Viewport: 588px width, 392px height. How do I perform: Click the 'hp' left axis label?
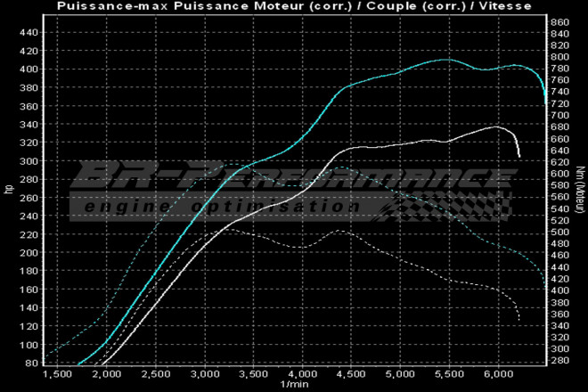click(x=9, y=188)
